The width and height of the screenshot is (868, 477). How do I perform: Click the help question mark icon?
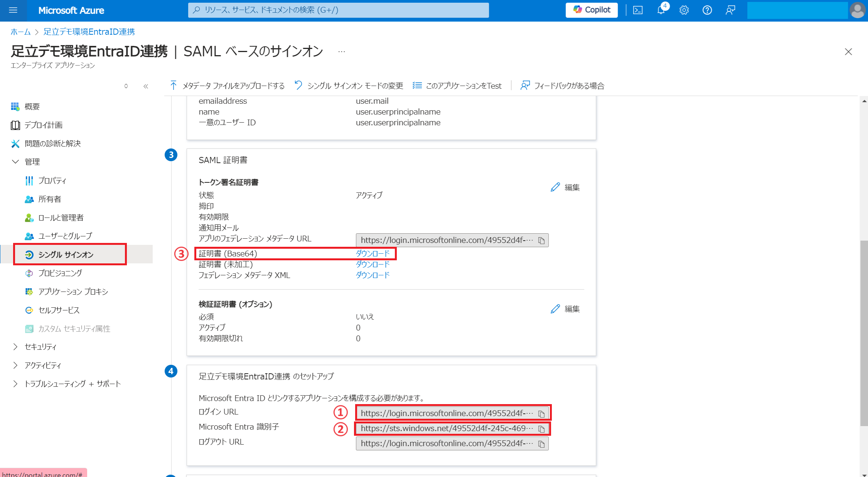[x=707, y=10]
